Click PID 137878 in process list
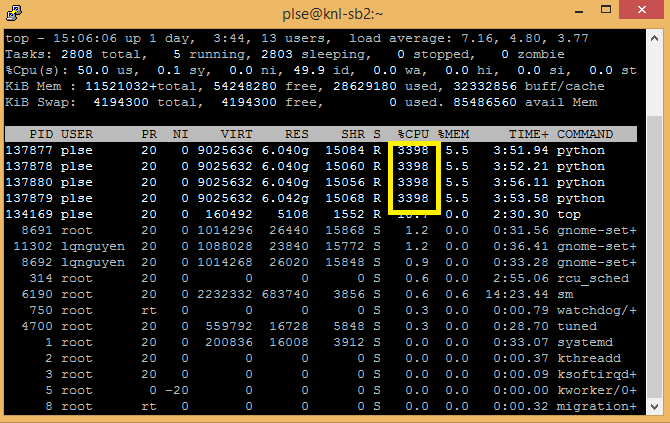 29,166
